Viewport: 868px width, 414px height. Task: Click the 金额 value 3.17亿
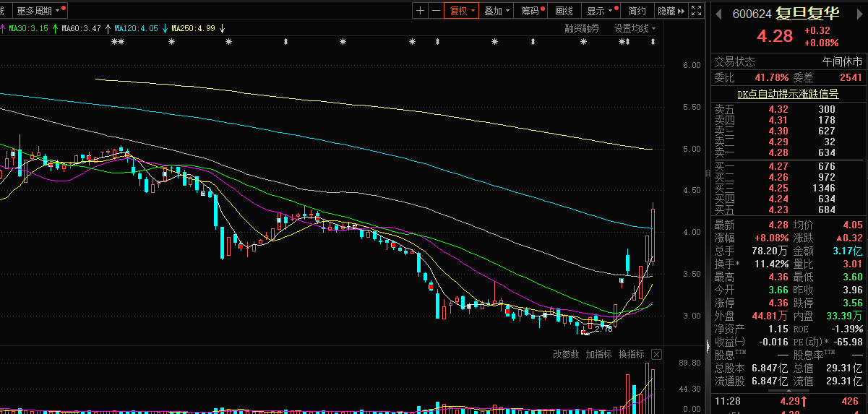pyautogui.click(x=848, y=251)
